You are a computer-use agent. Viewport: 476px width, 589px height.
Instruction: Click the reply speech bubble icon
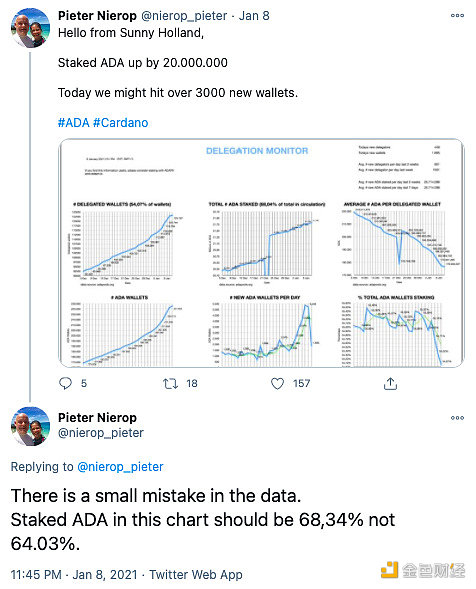[65, 383]
